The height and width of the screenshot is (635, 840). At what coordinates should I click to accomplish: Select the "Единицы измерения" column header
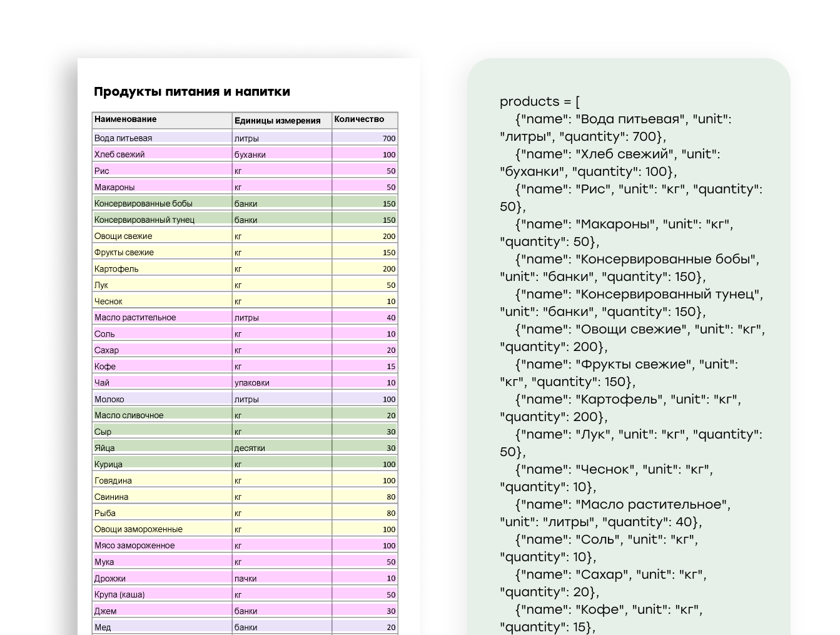[277, 121]
